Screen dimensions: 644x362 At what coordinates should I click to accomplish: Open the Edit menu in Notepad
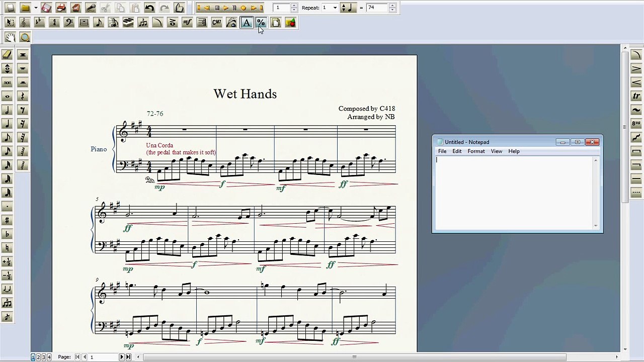coord(456,151)
